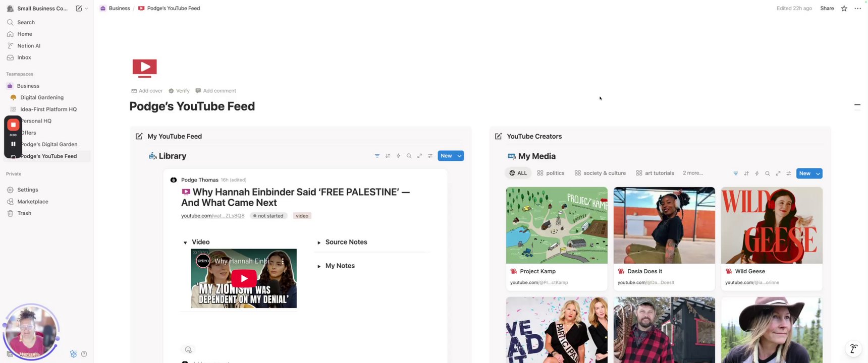Open Marketplace from sidebar
The height and width of the screenshot is (363, 868).
click(33, 201)
